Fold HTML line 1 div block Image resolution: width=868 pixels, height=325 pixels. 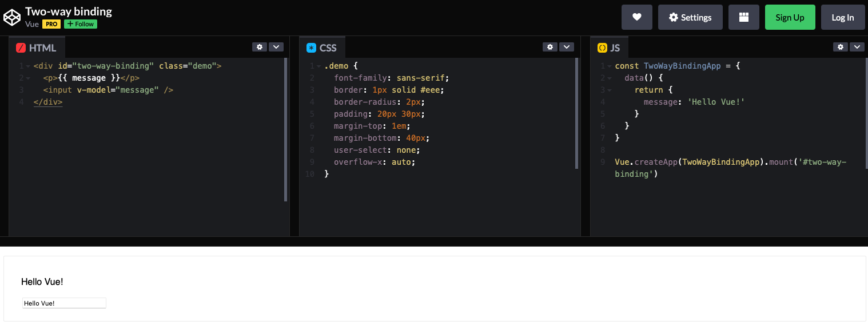(27, 66)
